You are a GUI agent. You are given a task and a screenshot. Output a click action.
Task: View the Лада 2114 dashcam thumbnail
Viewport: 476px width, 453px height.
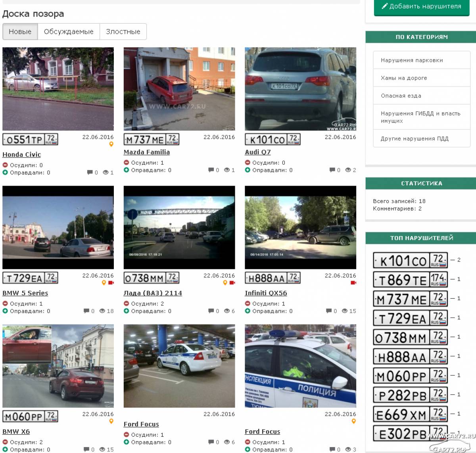pyautogui.click(x=179, y=227)
